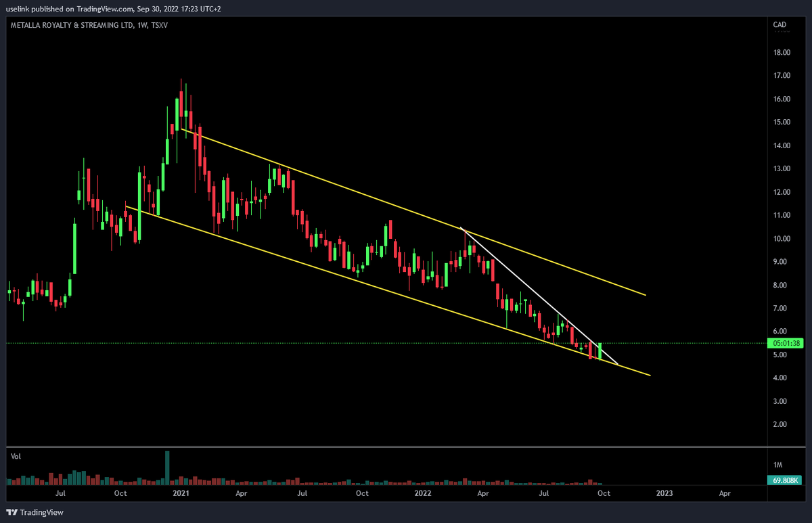Click the 18.00 price axis label
812x523 pixels.
click(x=782, y=52)
